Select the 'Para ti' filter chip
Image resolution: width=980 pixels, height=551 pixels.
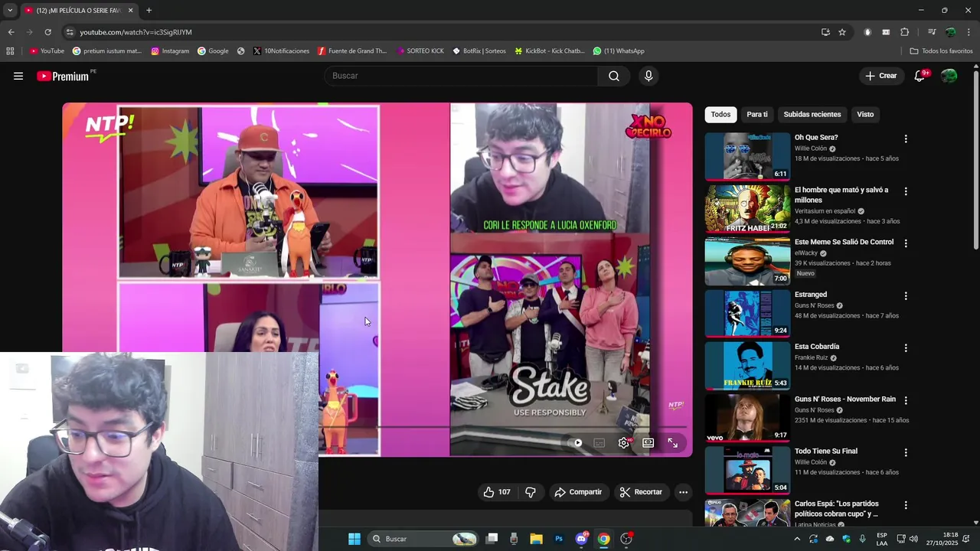(757, 114)
